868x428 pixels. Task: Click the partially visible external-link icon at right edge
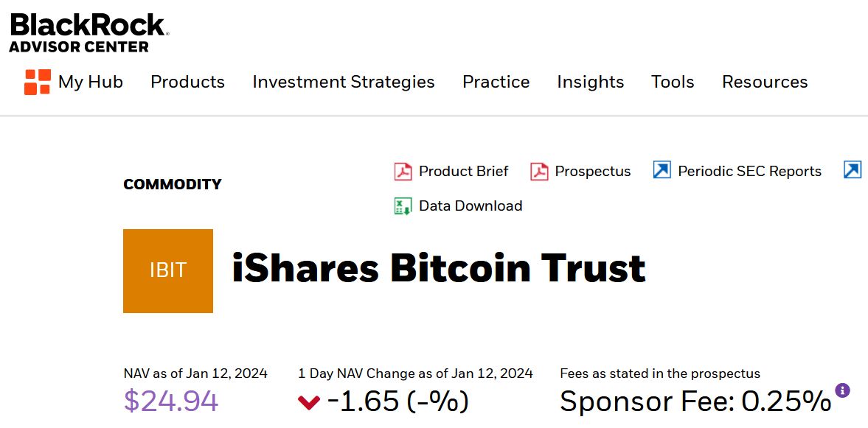853,171
